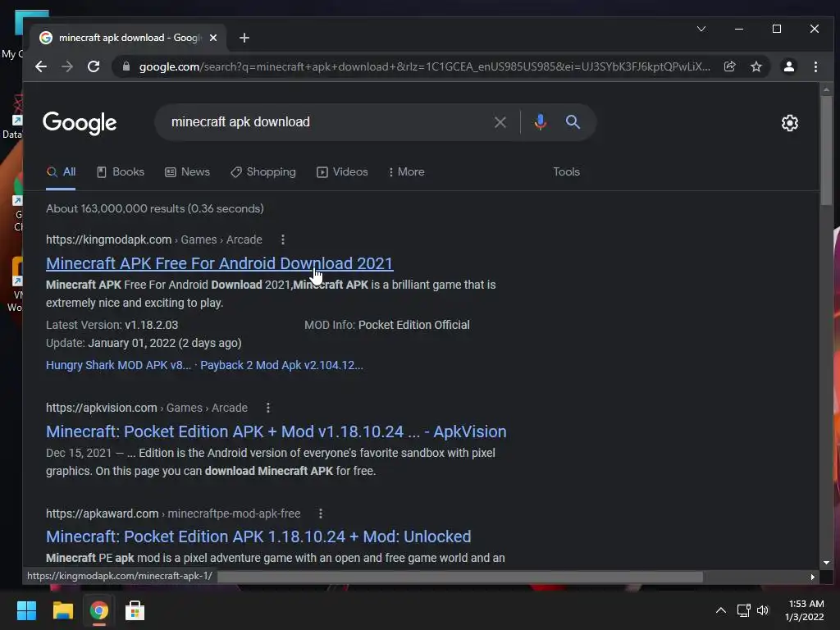Click the apkaward.com result URL text
840x630 pixels.
click(x=103, y=514)
